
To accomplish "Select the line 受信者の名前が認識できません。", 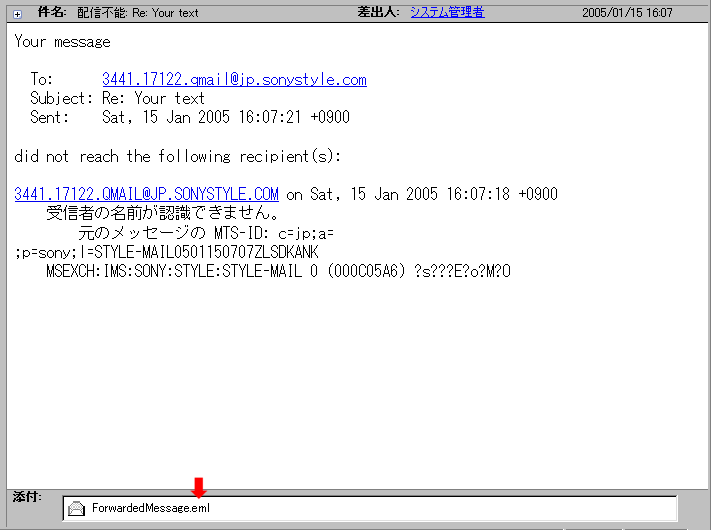I will 162,213.
